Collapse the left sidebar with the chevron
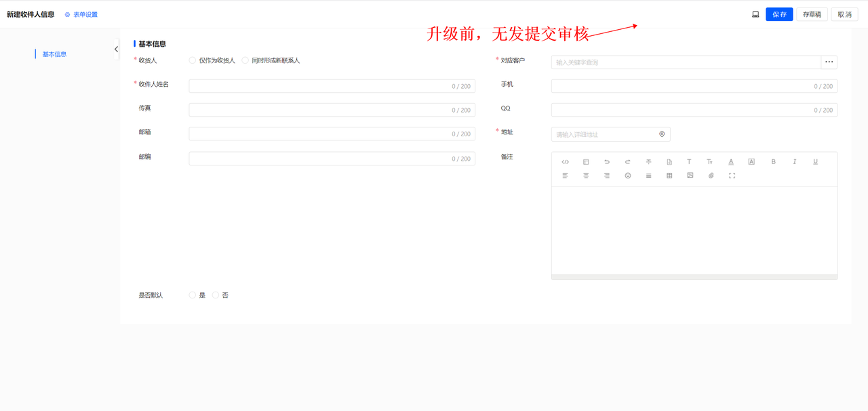Screen dimensions: 868x411 (x=116, y=49)
